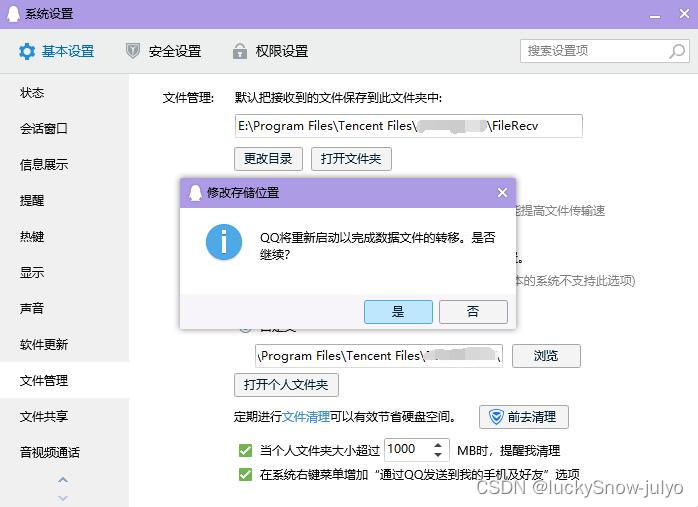This screenshot has width=698, height=507.
Task: Click the QQ penguin icon in the 系统设置 title bar
Action: (x=13, y=14)
